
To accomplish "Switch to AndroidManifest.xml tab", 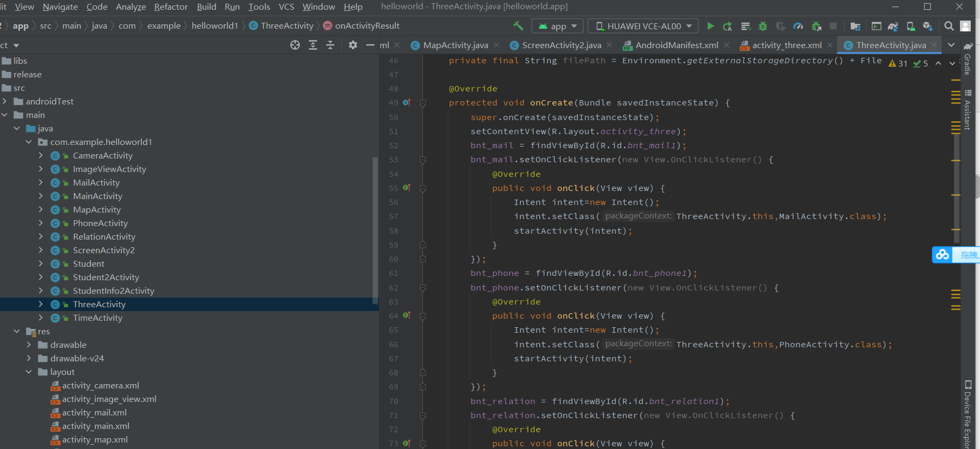I will click(677, 45).
